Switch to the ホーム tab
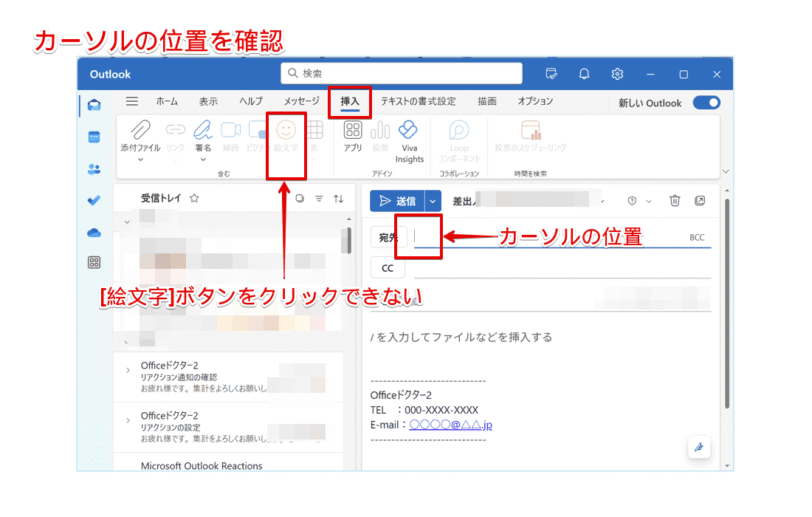The width and height of the screenshot is (812, 517). [167, 102]
